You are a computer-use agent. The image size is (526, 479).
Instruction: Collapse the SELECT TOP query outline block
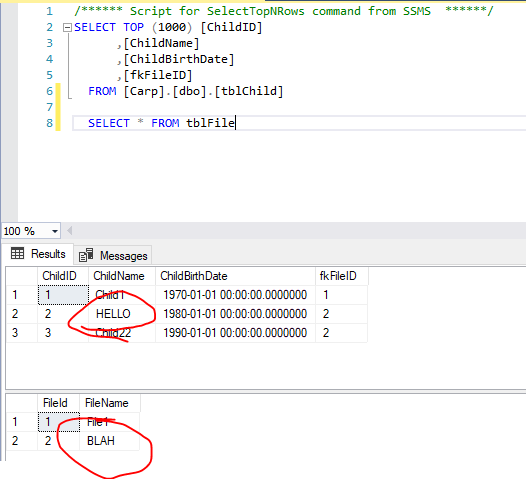[67, 28]
